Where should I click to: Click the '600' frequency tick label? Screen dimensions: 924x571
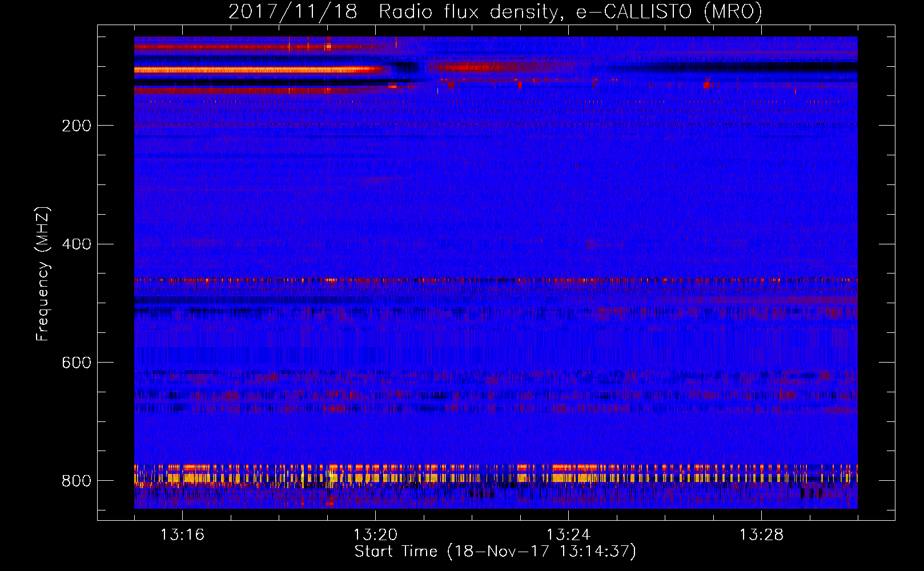pos(77,363)
